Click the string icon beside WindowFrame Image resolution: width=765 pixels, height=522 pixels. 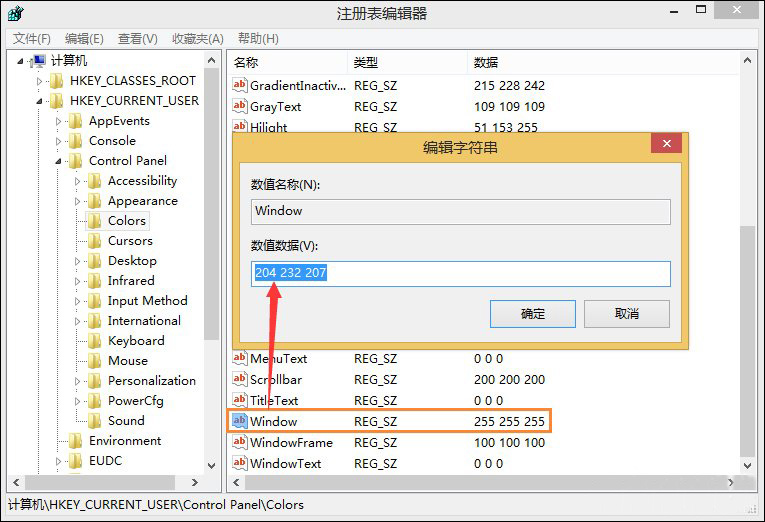coord(240,442)
